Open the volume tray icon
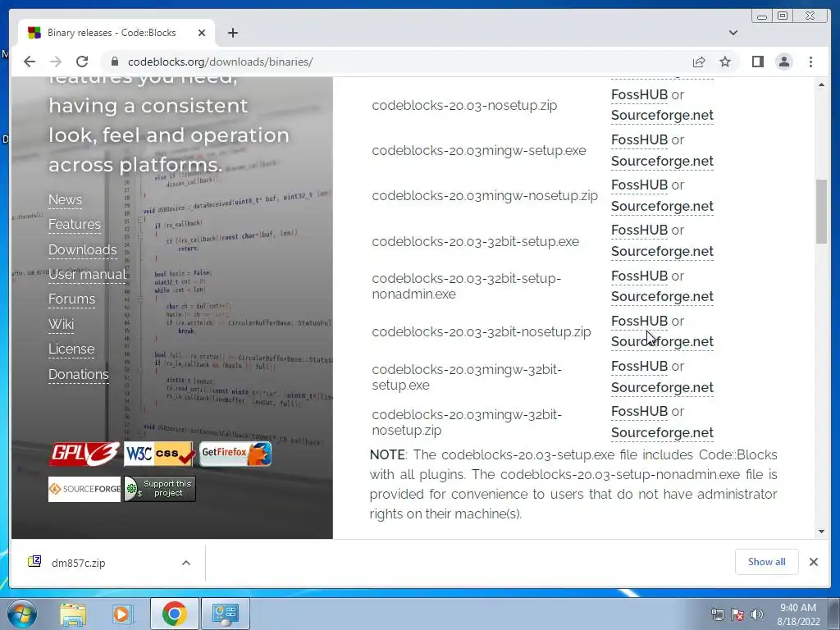Screen dimensions: 840x630 point(757,614)
